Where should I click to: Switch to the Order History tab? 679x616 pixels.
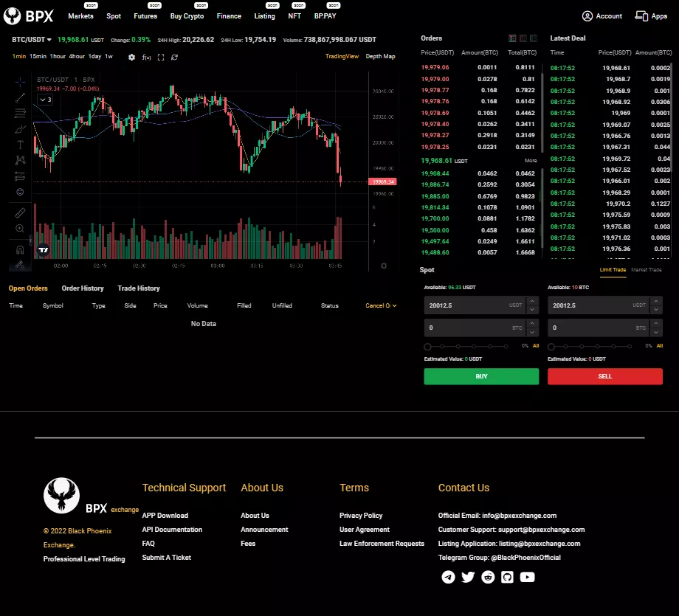pyautogui.click(x=83, y=288)
